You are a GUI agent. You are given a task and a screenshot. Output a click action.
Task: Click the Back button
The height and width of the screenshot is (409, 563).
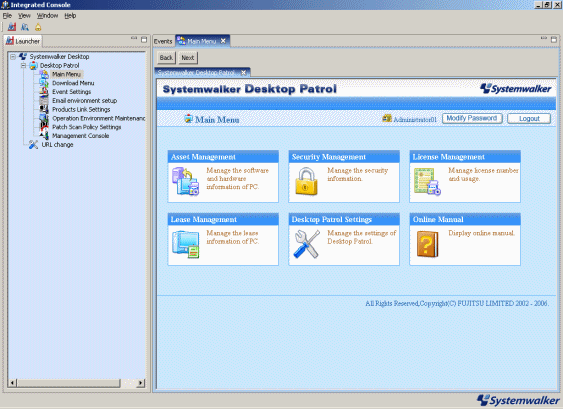pyautogui.click(x=166, y=57)
